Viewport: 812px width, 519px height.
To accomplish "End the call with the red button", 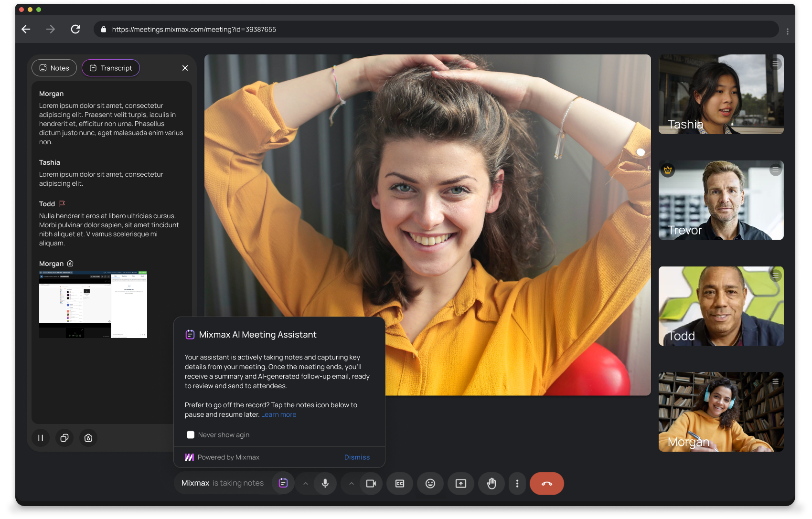I will pos(547,484).
